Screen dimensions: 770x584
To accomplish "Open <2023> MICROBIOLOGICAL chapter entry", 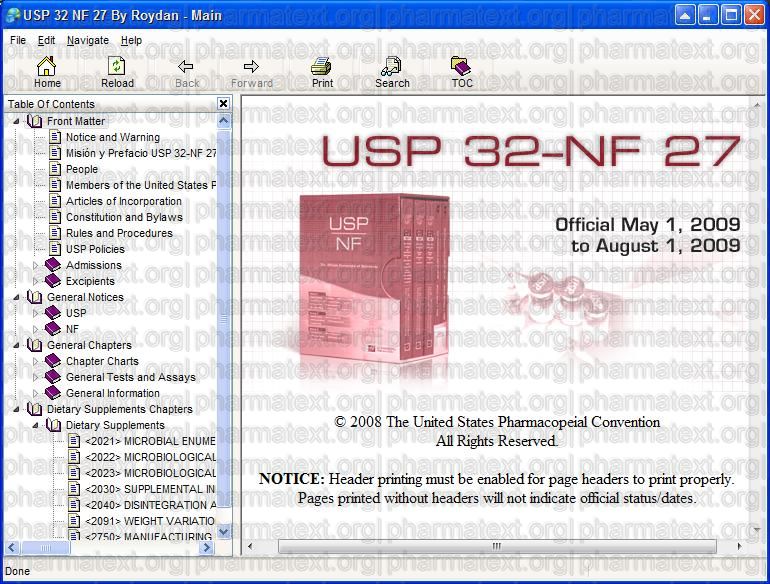I will 150,473.
